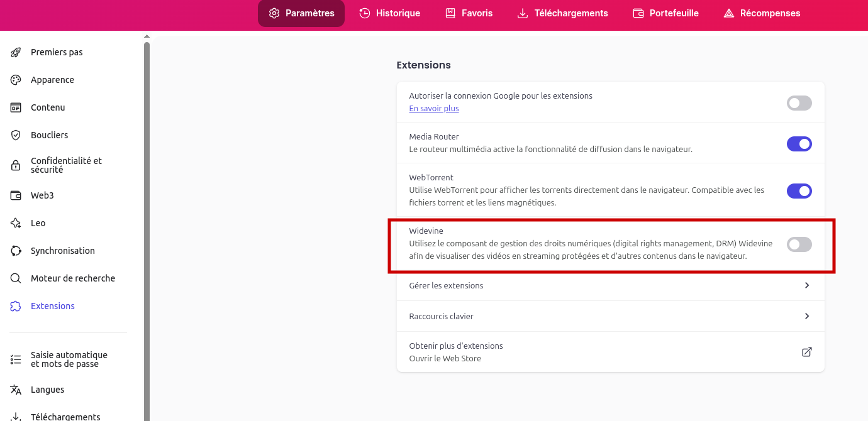Viewport: 868px width, 421px height.
Task: Select Extensions in the sidebar
Action: [x=53, y=306]
